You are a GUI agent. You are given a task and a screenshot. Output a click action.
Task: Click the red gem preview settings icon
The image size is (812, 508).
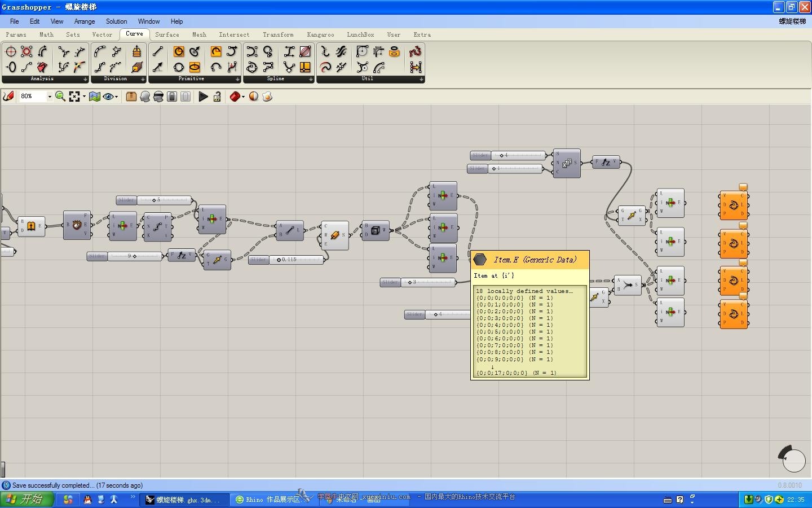click(235, 97)
